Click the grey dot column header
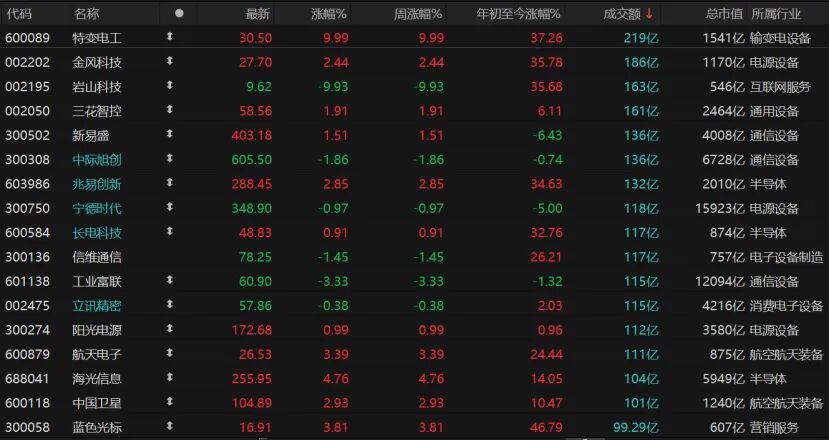Image resolution: width=830 pixels, height=440 pixels. pyautogui.click(x=179, y=13)
